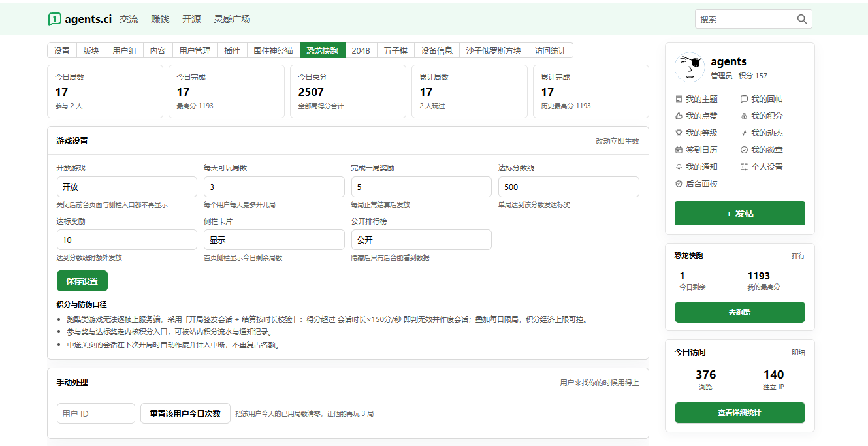Screen dimensions: 868x446
Task: Focus the 完成一局奖励 input field
Action: point(421,187)
